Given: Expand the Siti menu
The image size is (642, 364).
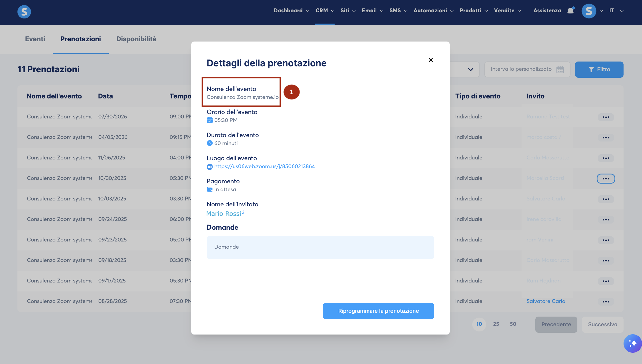Looking at the screenshot, I should [348, 11].
